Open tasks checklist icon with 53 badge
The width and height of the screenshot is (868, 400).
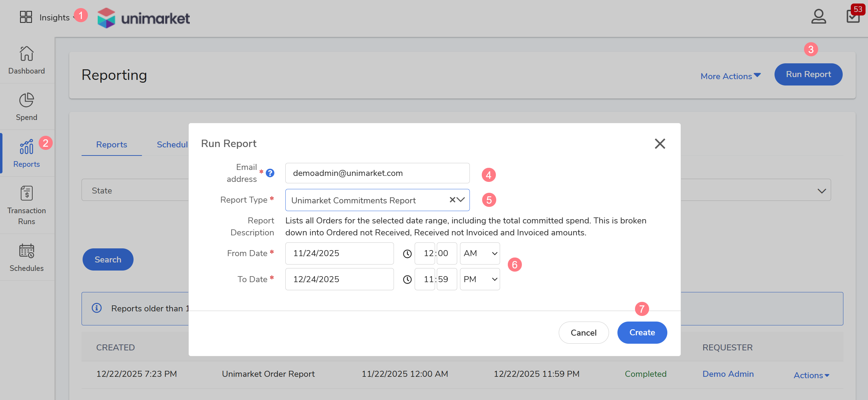[x=853, y=17]
